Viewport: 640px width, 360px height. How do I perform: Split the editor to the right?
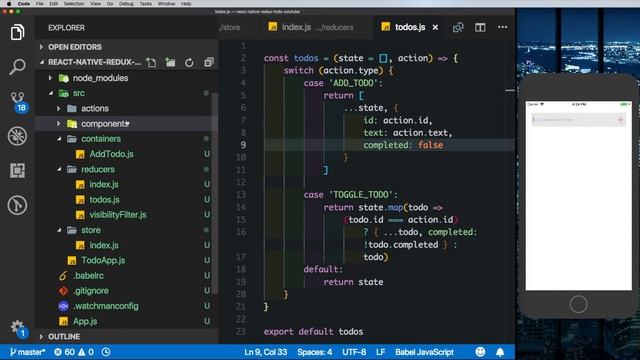click(x=480, y=27)
